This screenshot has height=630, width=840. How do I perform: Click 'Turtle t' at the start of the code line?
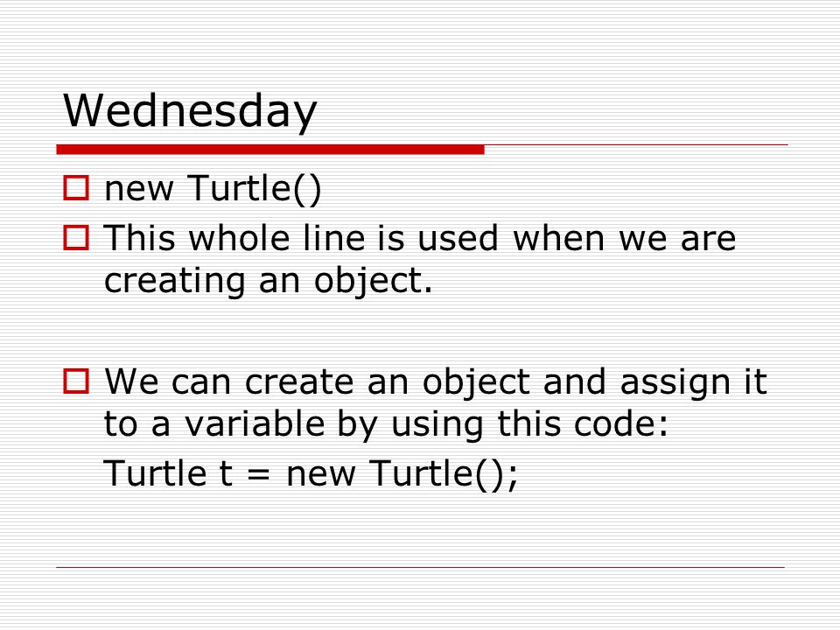coord(168,473)
